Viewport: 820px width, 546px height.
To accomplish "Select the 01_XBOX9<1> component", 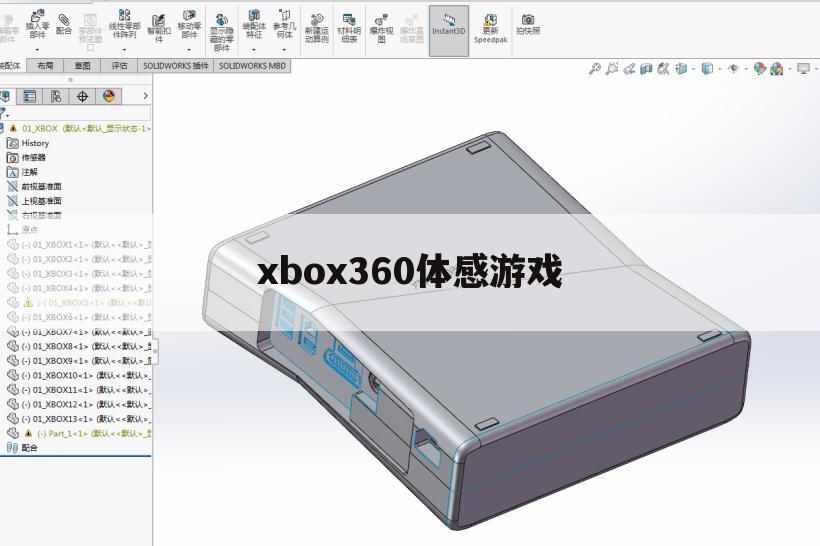I will [x=79, y=361].
